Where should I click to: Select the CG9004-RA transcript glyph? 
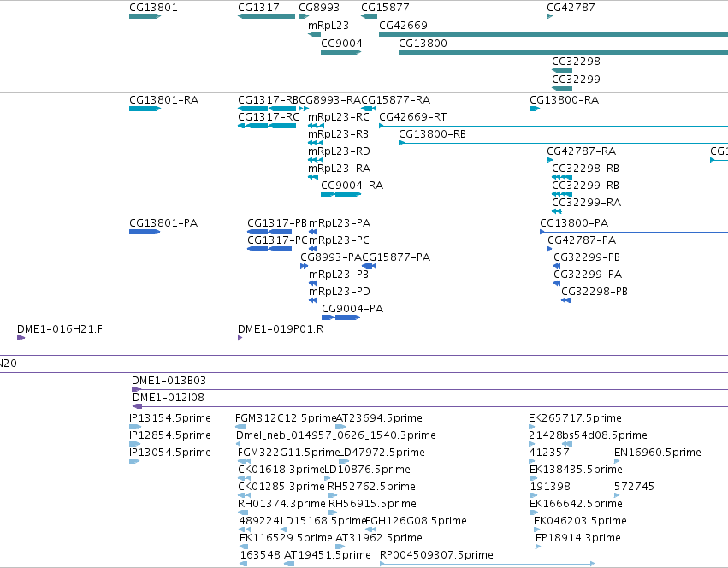click(x=340, y=194)
